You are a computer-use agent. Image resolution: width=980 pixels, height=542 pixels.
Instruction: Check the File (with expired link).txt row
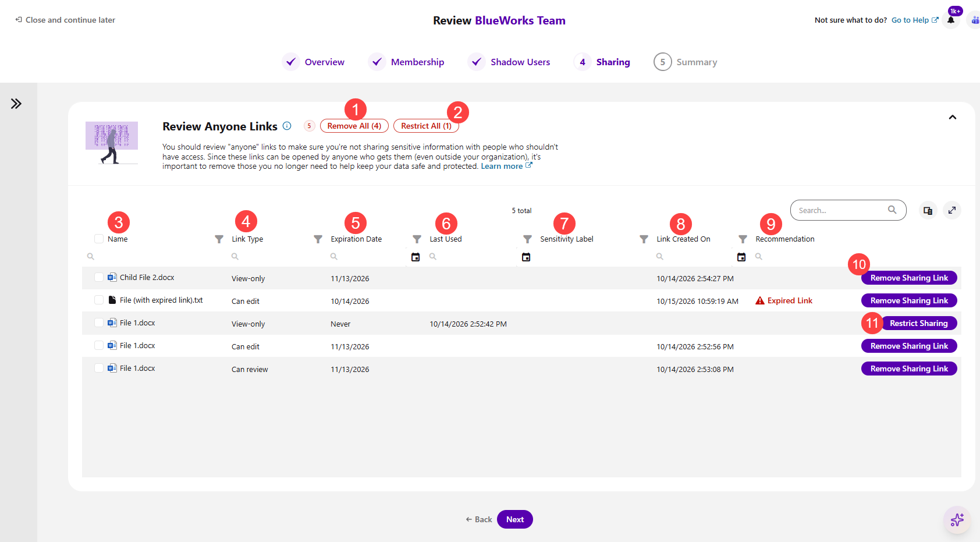point(99,300)
